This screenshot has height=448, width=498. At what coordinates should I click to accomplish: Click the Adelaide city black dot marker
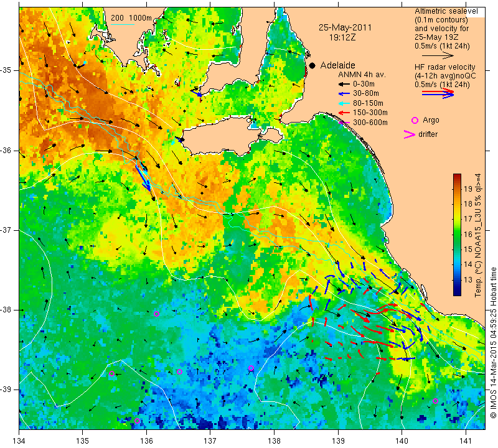click(x=312, y=65)
